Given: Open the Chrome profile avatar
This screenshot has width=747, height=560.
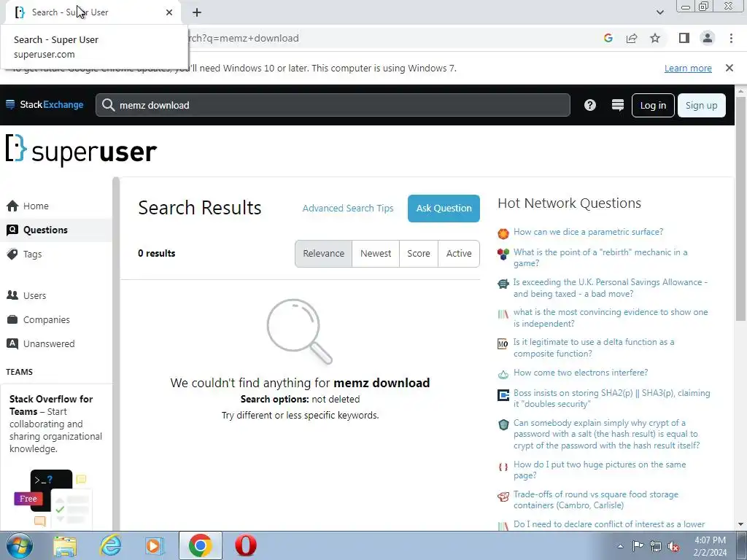Looking at the screenshot, I should coord(708,38).
